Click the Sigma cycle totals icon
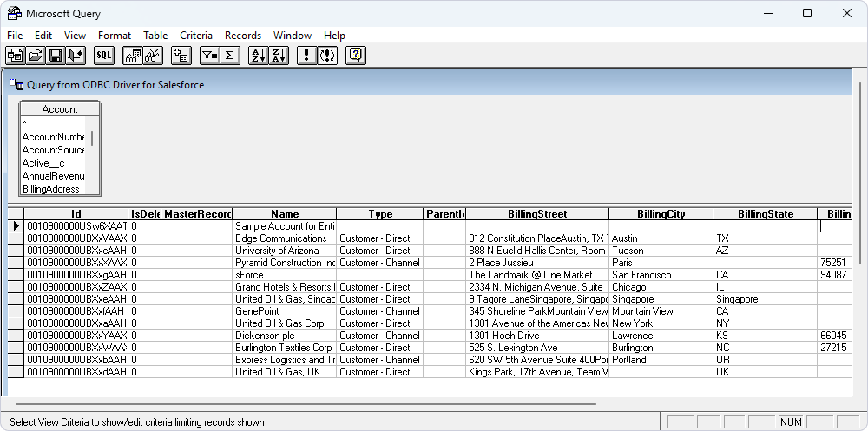The height and width of the screenshot is (431, 868). click(x=230, y=56)
